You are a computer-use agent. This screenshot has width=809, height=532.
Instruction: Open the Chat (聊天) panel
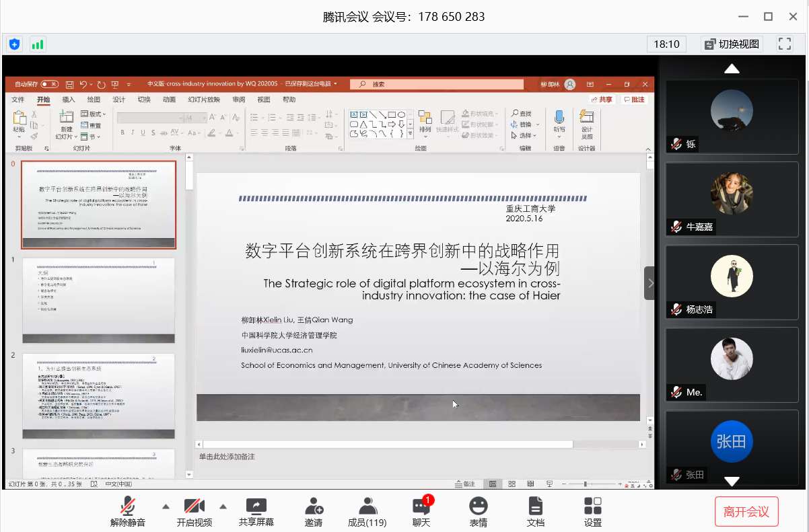421,506
